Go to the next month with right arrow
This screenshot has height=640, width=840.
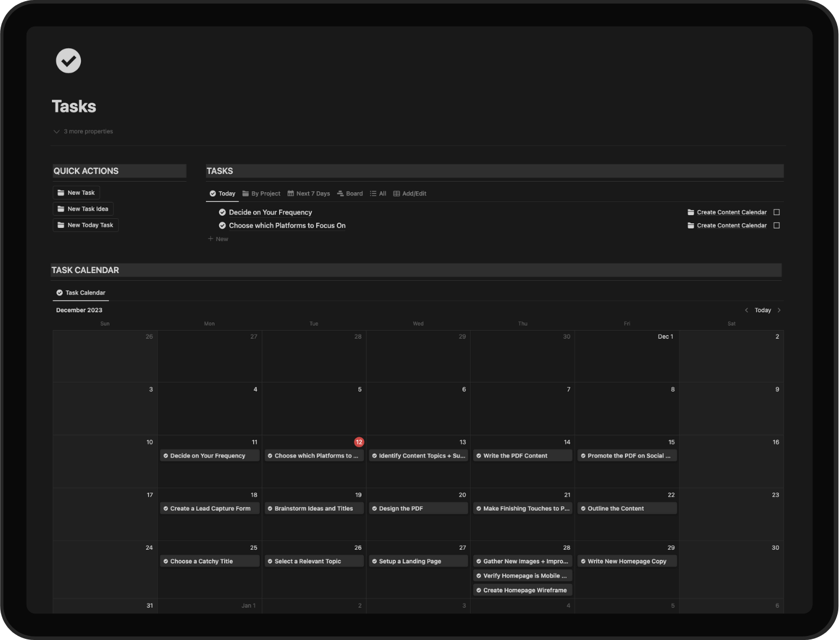[779, 310]
